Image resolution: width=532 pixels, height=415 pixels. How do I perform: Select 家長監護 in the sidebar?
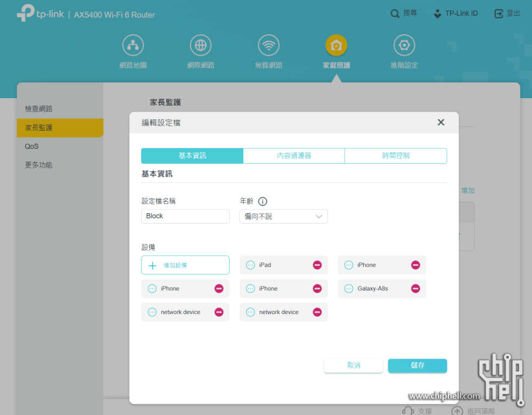click(x=60, y=128)
